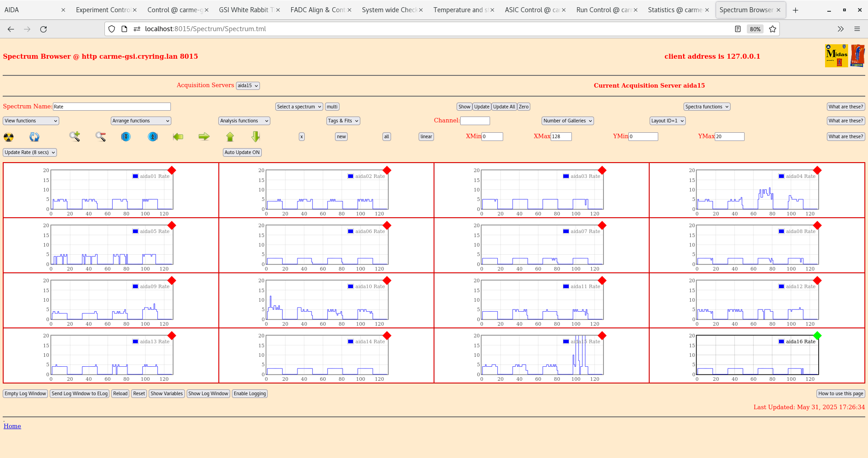
Task: Click the green left arrow icon
Action: pyautogui.click(x=178, y=137)
